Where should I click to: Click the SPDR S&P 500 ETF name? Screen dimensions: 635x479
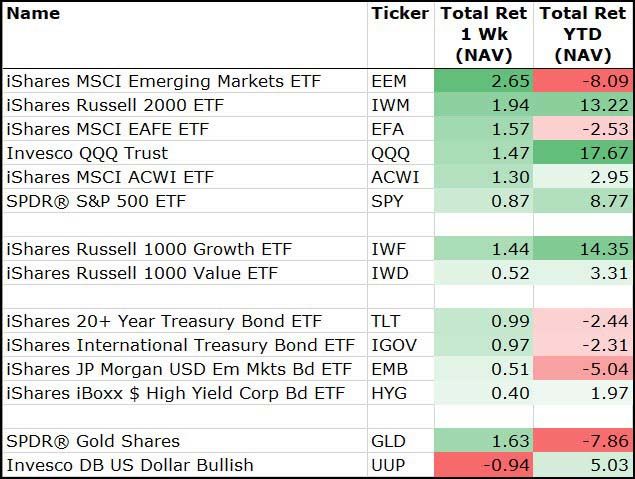(96, 201)
